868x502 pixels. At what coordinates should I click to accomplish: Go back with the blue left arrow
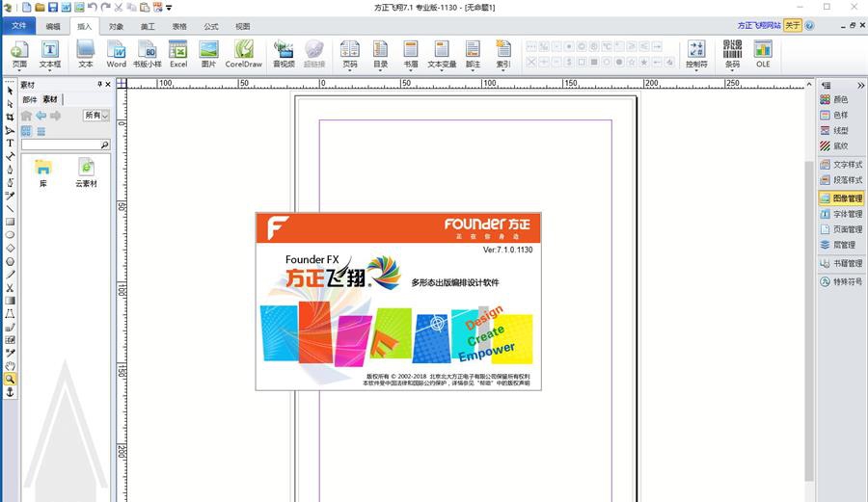coord(41,116)
